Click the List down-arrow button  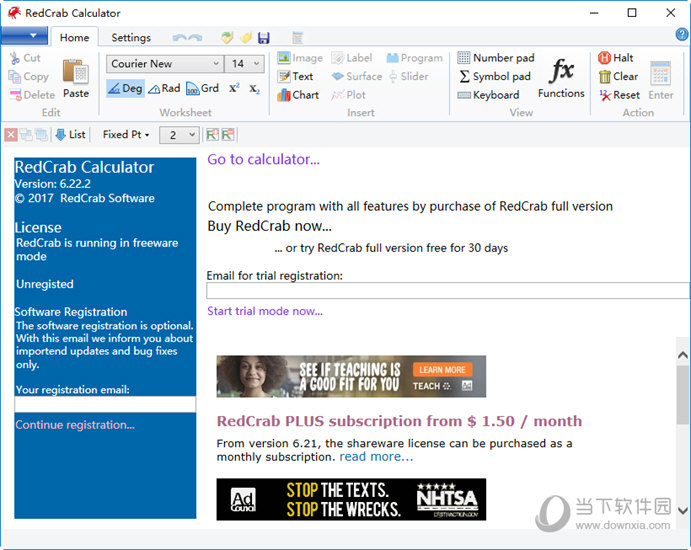71,135
